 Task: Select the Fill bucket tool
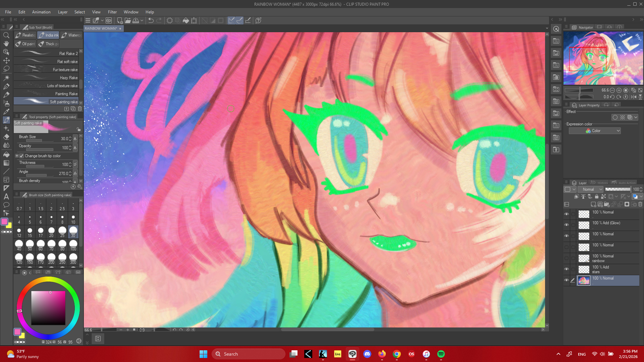6,154
